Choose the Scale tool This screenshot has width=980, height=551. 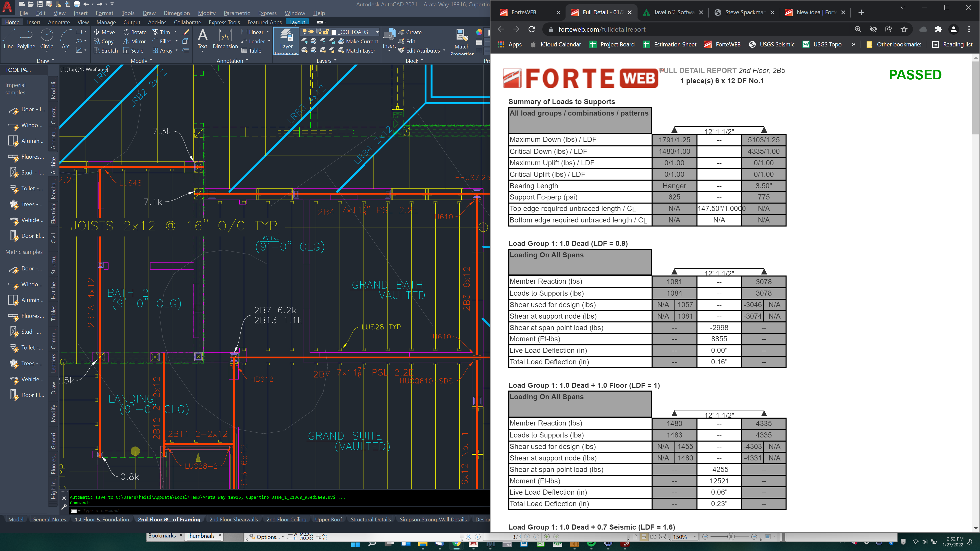coord(133,51)
